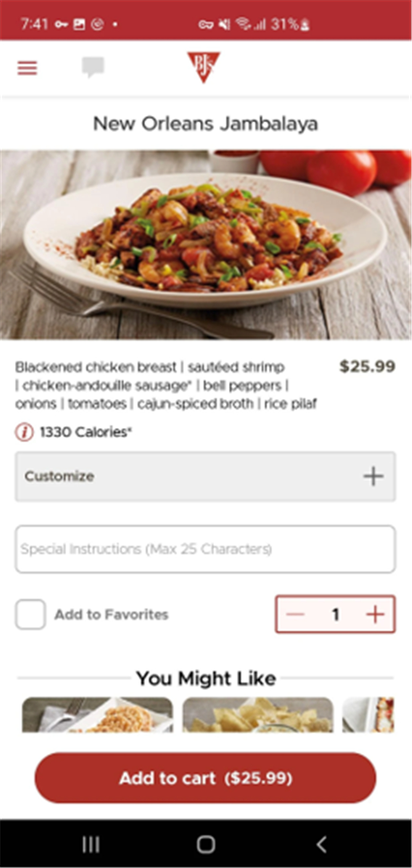The image size is (412, 868).
Task: Add to cart for $25.99
Action: (x=205, y=778)
